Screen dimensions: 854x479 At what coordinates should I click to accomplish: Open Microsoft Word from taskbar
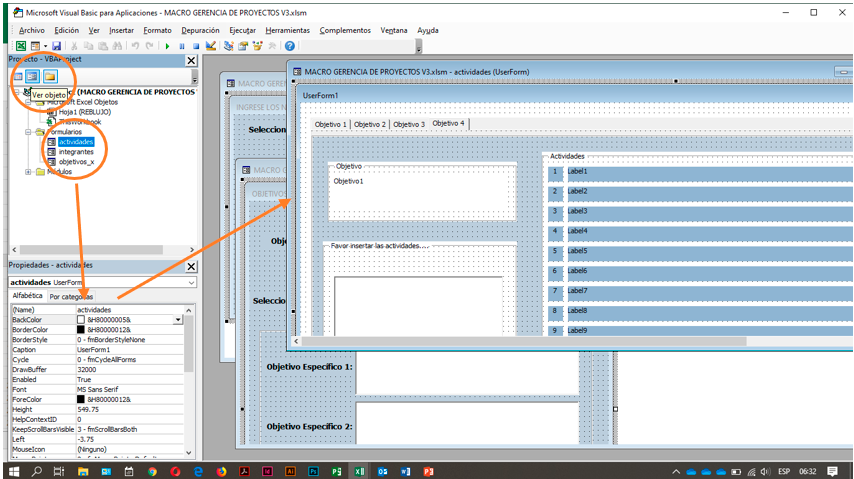click(406, 471)
